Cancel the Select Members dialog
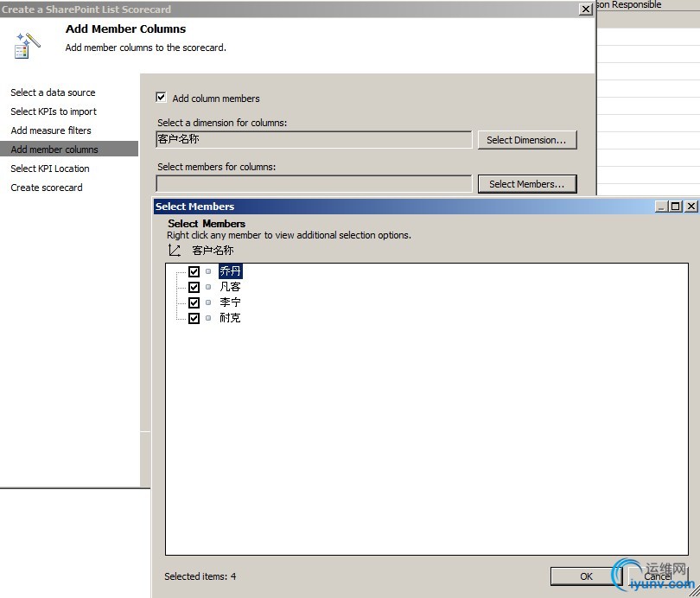700x598 pixels. pyautogui.click(x=658, y=576)
